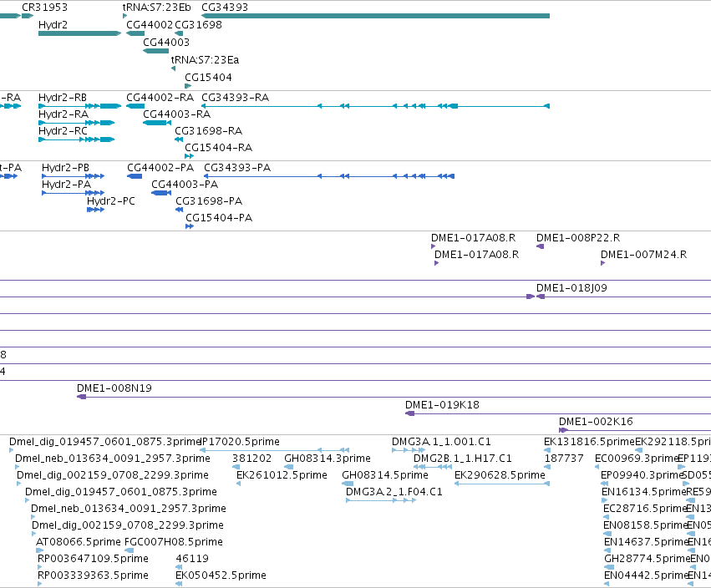This screenshot has width=711, height=588.
Task: Open EST EK050452.5prime
Action: [x=179, y=585]
